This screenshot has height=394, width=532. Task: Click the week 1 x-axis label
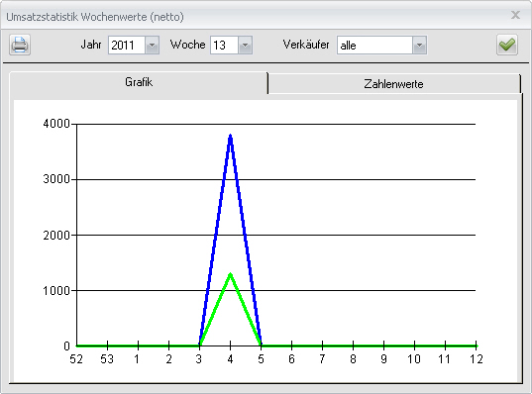[137, 359]
